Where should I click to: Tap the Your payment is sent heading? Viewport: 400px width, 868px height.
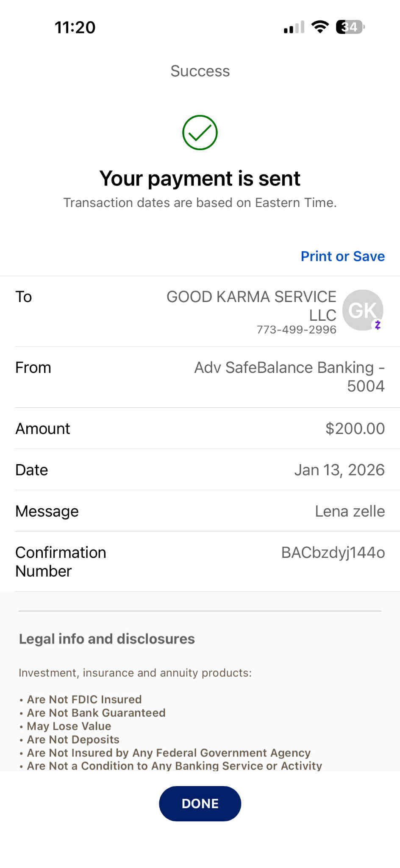pos(200,178)
